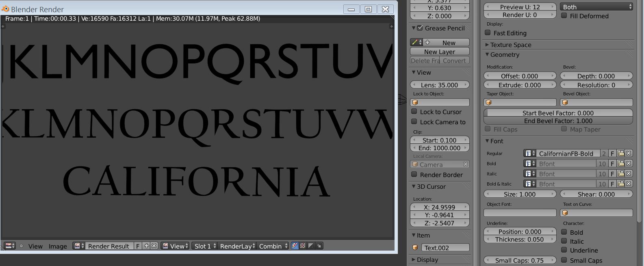Unlink Render Result image with X icon
This screenshot has height=266, width=644.
tap(154, 246)
